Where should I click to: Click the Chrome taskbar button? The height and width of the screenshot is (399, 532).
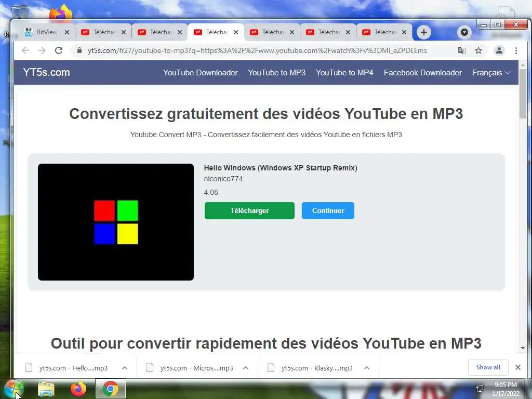pyautogui.click(x=111, y=389)
